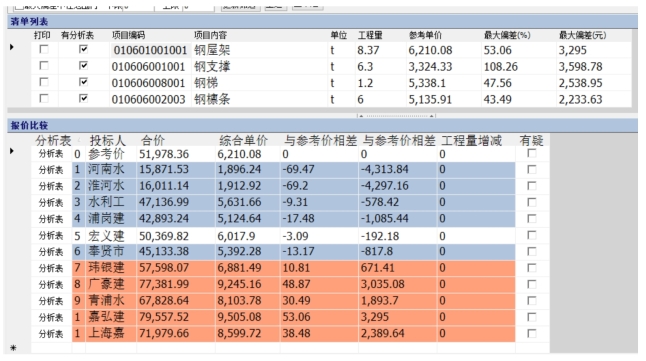Screen dimensions: 646x361
Task: Open 分析表 for bidder 广豪建
Action: click(x=51, y=285)
